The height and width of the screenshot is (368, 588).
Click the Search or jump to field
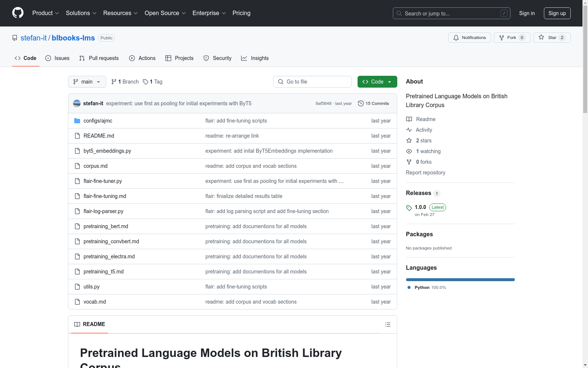pyautogui.click(x=452, y=13)
